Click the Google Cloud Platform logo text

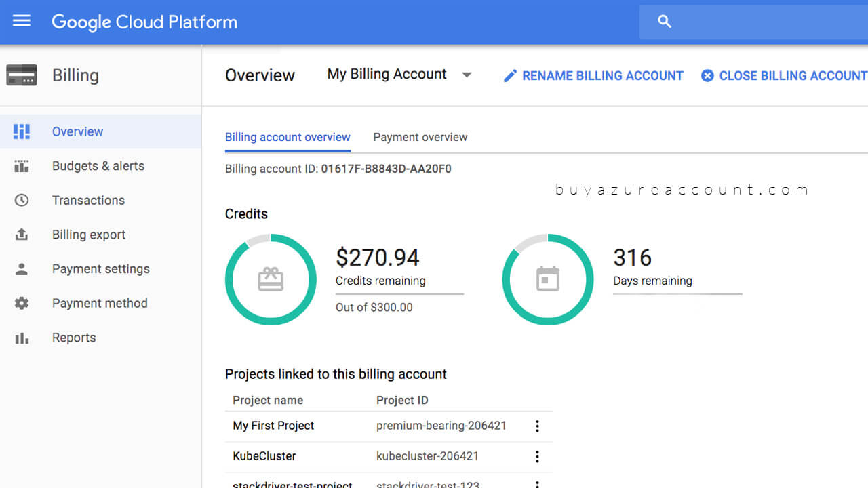[x=144, y=22]
